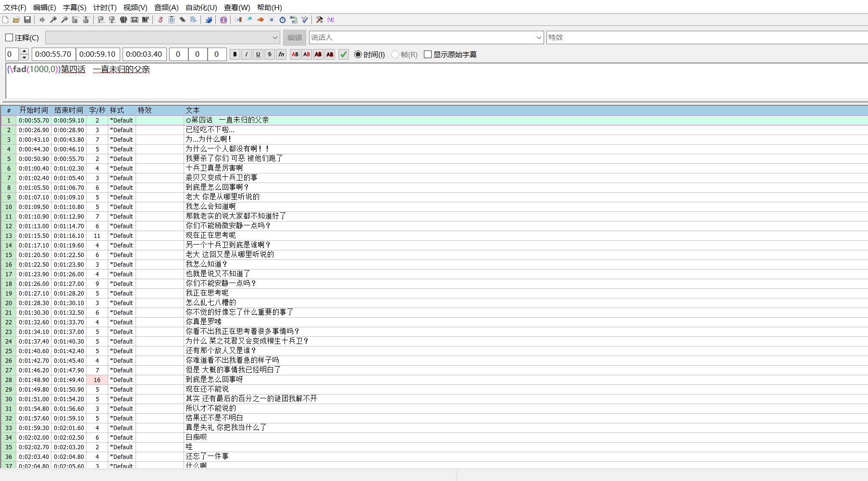Image resolution: width=868 pixels, height=481 pixels.
Task: Jump video to subtitle start icon
Action: pos(75,20)
